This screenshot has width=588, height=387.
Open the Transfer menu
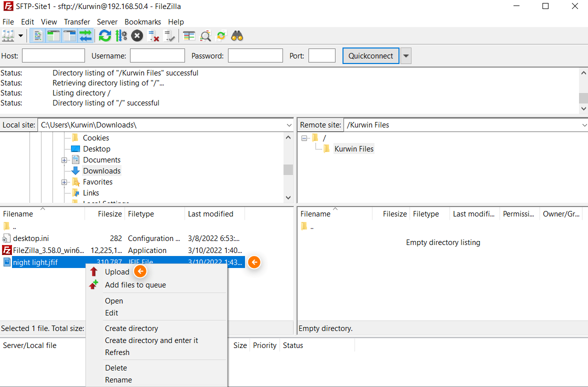click(x=76, y=22)
